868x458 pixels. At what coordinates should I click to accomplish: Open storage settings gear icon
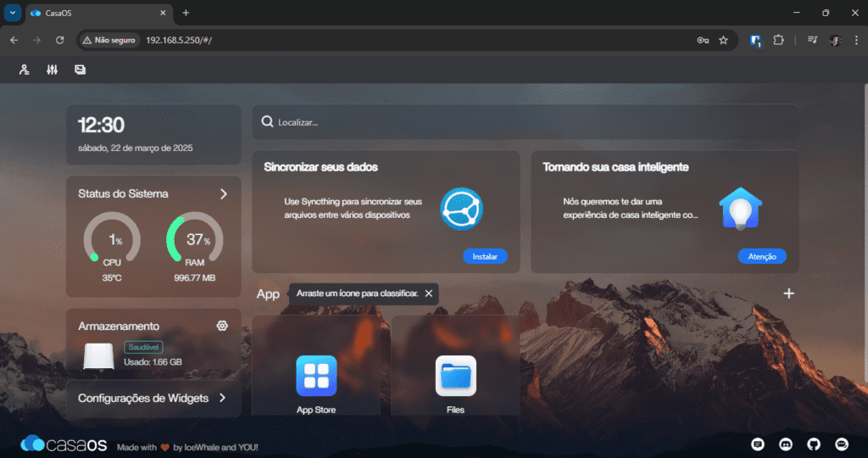pos(222,326)
